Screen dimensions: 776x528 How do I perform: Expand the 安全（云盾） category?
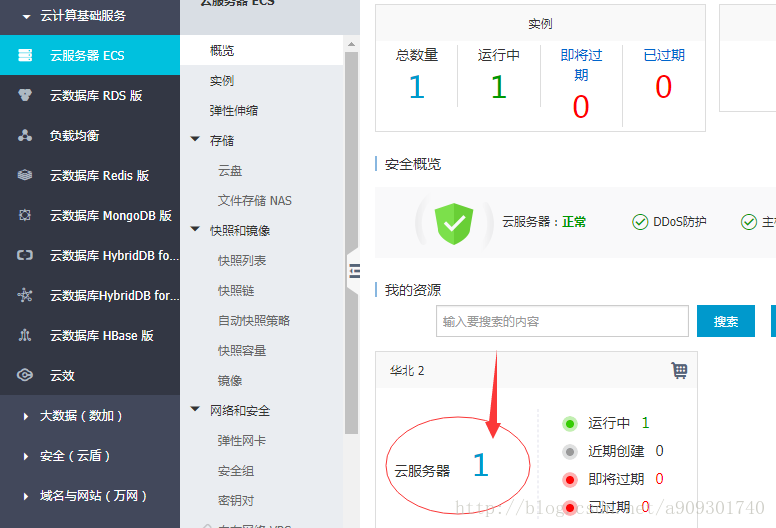pyautogui.click(x=26, y=456)
